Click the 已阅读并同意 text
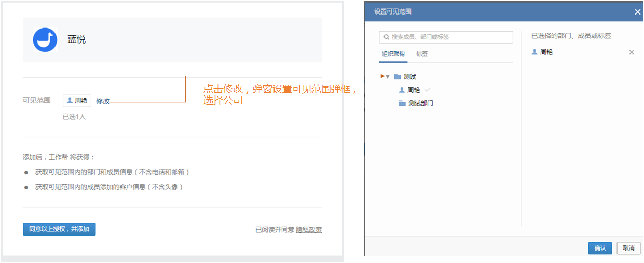The image size is (644, 263). tap(275, 230)
